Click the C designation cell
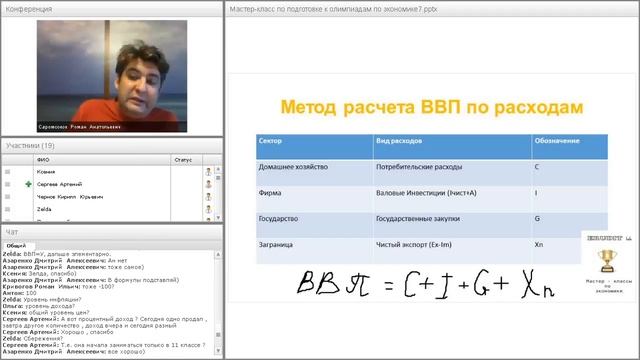Screen dimensions: 640x360 click(x=570, y=173)
